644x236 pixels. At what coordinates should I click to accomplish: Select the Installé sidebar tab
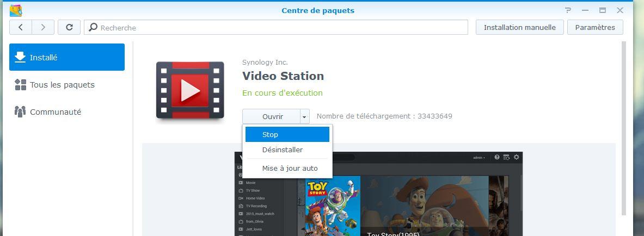(67, 58)
